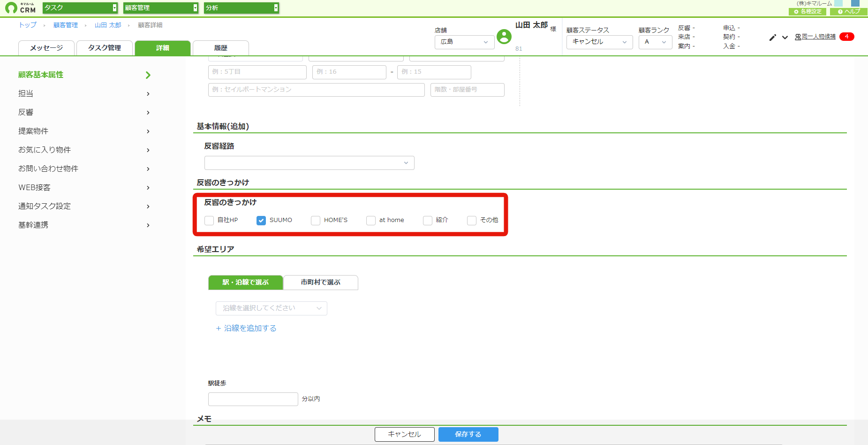This screenshot has height=445, width=868.
Task: Go to トップ breadcrumb link
Action: 28,25
